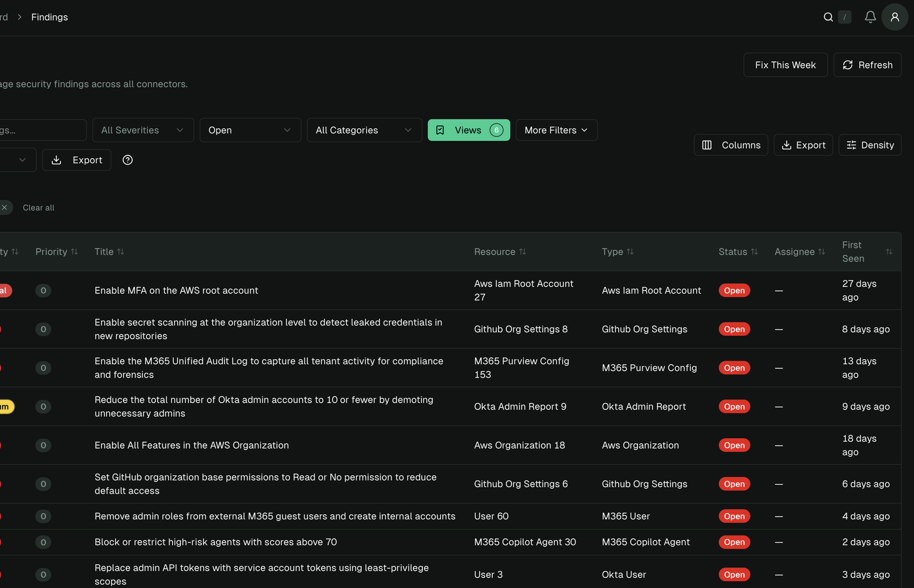The height and width of the screenshot is (588, 914).
Task: Click type cell M365 User
Action: point(625,516)
